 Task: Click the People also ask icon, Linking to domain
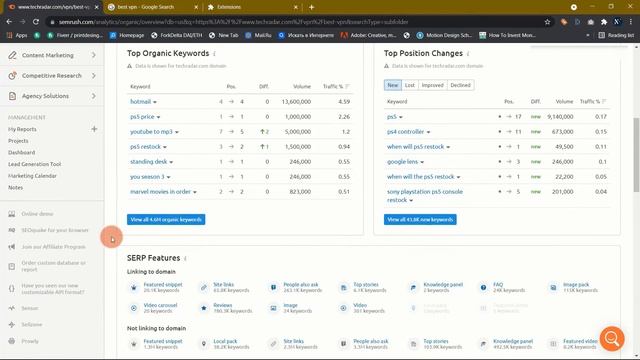273,287
